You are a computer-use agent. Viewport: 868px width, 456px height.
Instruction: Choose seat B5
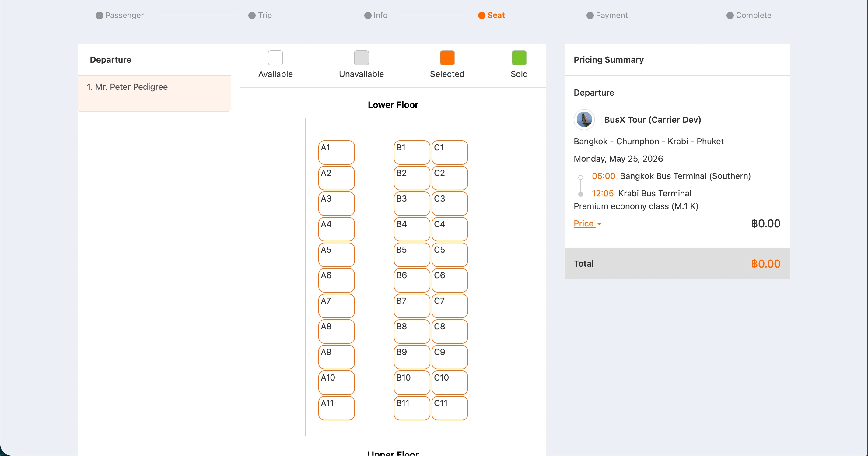pyautogui.click(x=412, y=255)
